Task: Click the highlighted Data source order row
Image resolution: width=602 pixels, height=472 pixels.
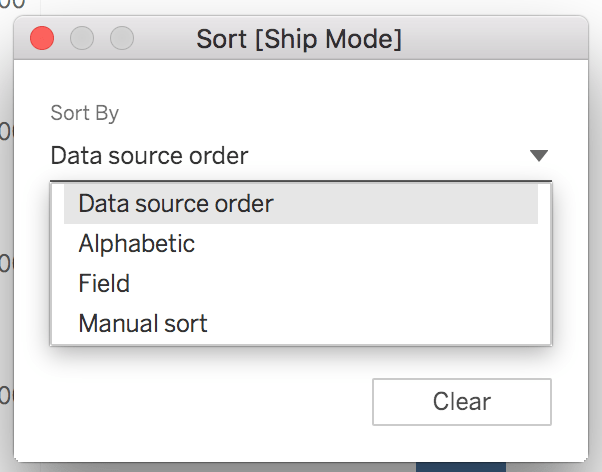Action: click(x=300, y=204)
